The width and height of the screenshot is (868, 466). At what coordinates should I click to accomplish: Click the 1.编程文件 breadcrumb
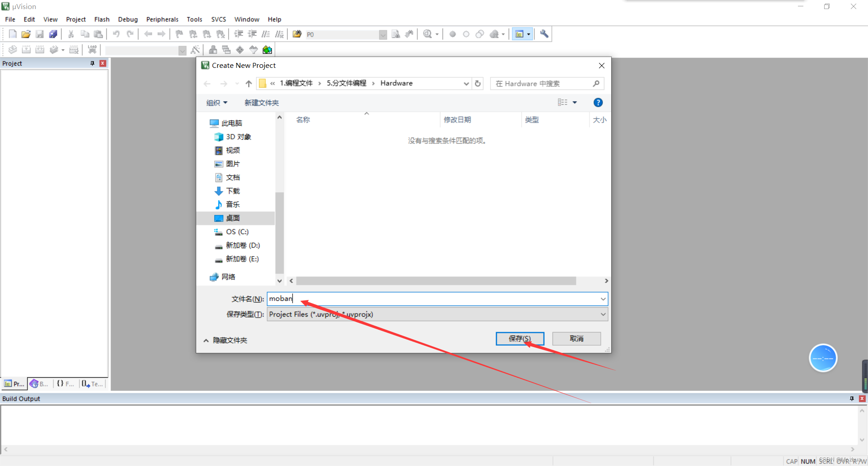[296, 83]
